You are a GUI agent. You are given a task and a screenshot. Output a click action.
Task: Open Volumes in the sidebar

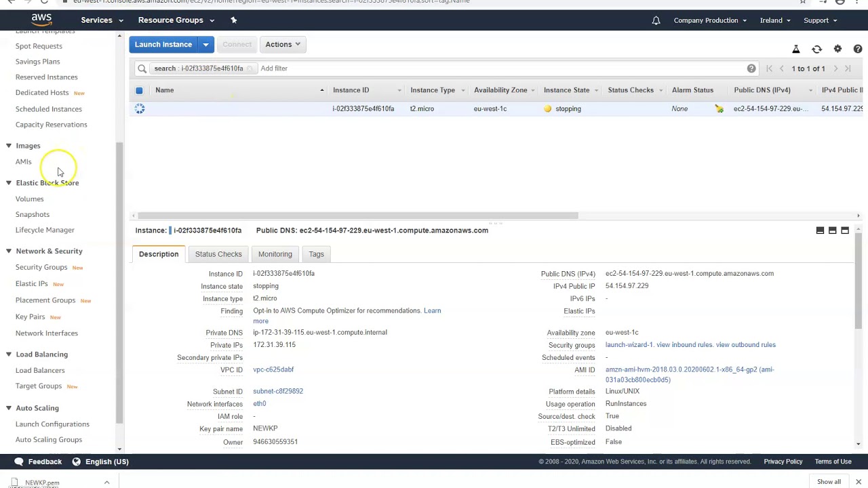coord(29,199)
